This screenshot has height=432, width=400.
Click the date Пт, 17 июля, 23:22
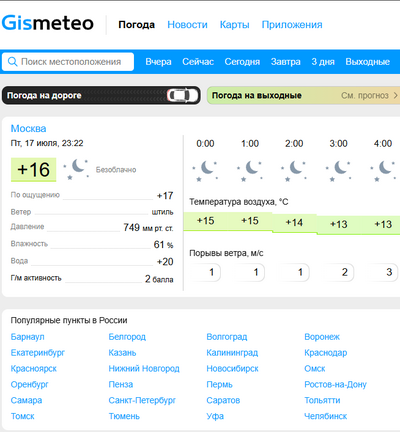pos(47,143)
